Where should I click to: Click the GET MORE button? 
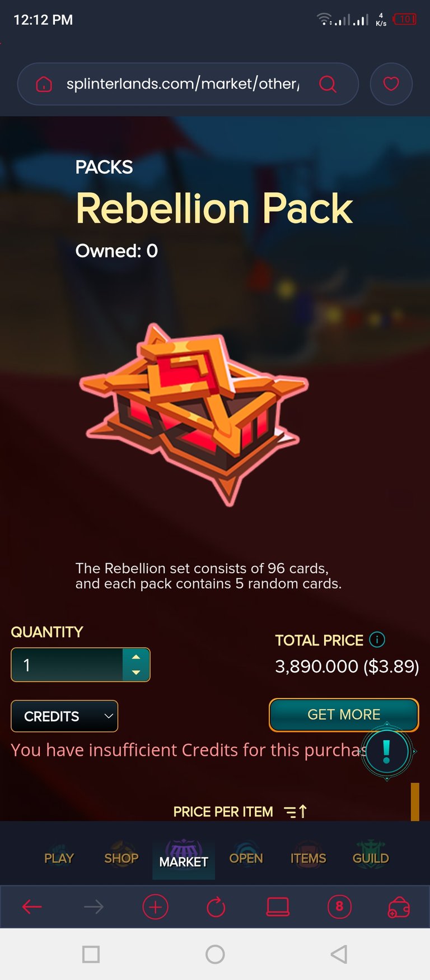point(344,715)
